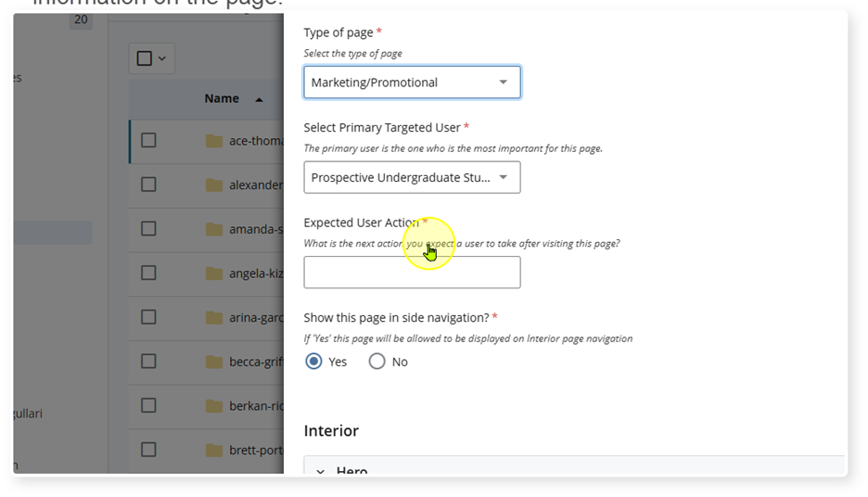Screen dimensions: 868x497
Task: Click the angela-kiz folder icon
Action: 214,274
